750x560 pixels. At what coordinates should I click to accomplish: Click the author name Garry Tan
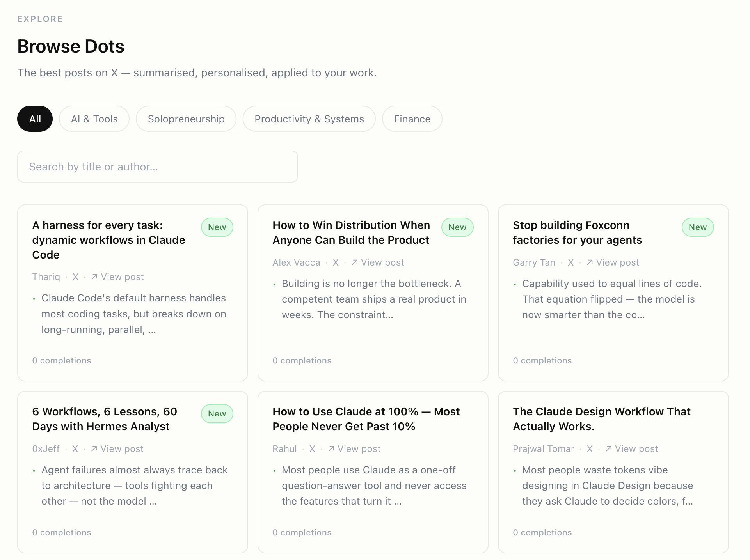point(534,262)
